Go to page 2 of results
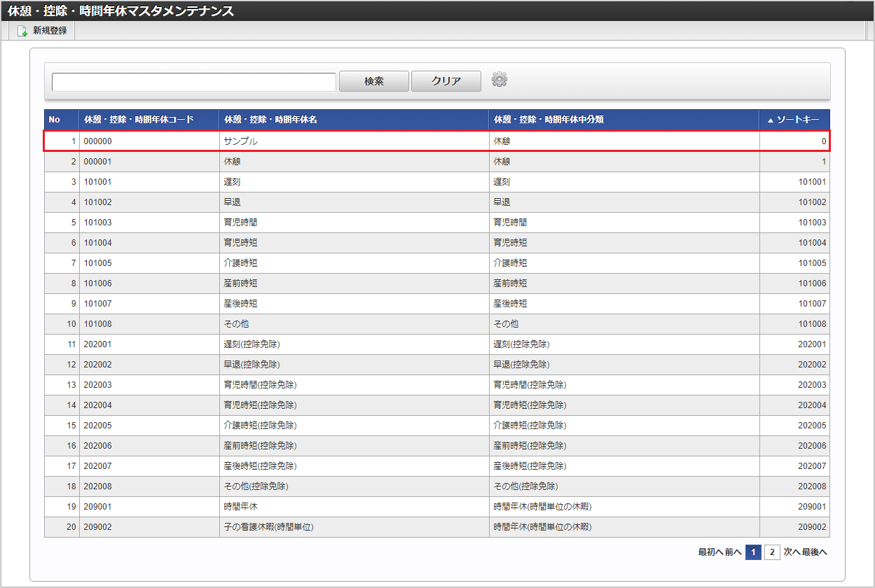 (771, 552)
